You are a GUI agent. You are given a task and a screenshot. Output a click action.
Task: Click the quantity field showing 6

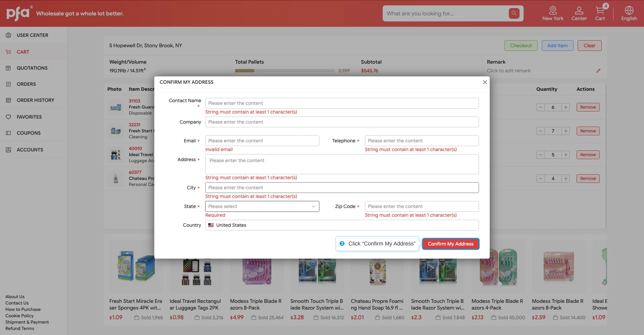[x=553, y=107]
